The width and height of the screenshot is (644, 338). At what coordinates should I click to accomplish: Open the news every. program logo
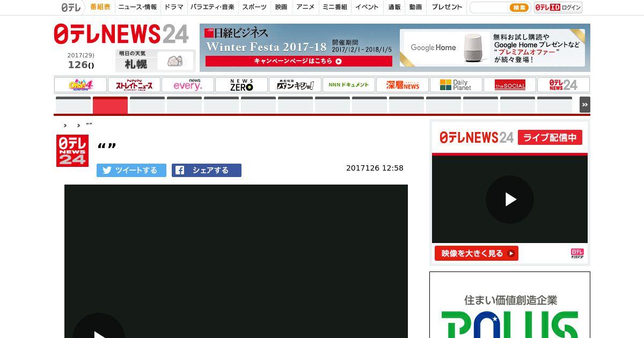[x=188, y=85]
